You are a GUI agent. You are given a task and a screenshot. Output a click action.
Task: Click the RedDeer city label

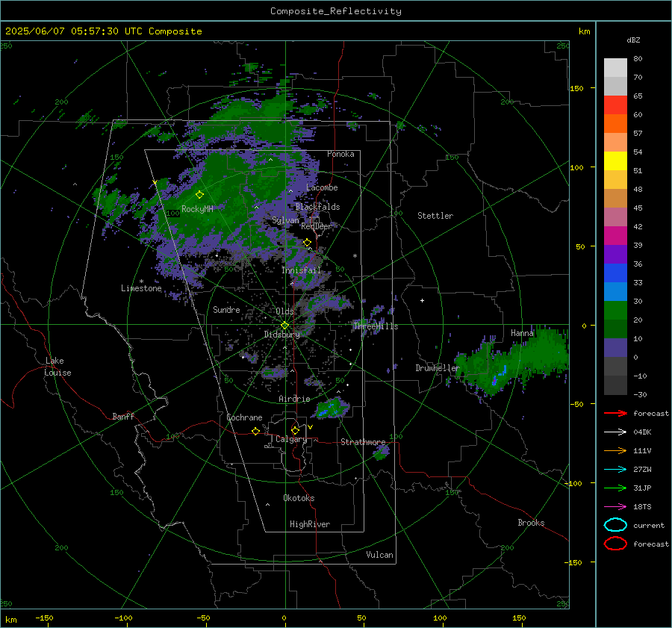click(x=317, y=226)
